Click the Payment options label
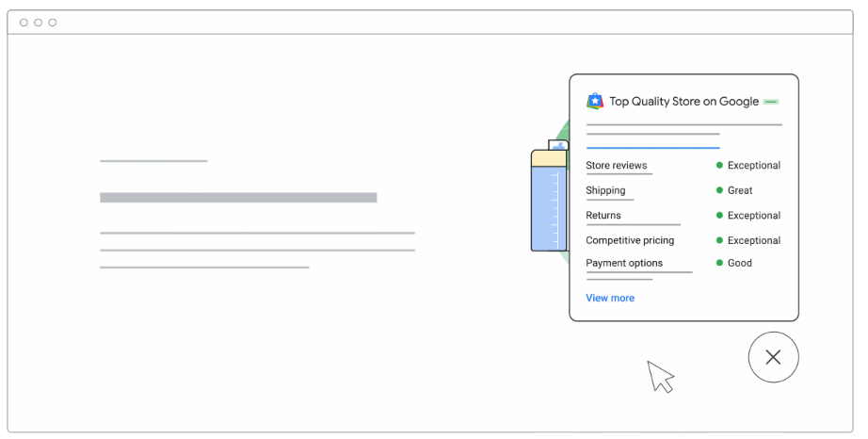This screenshot has width=868, height=439. point(624,263)
